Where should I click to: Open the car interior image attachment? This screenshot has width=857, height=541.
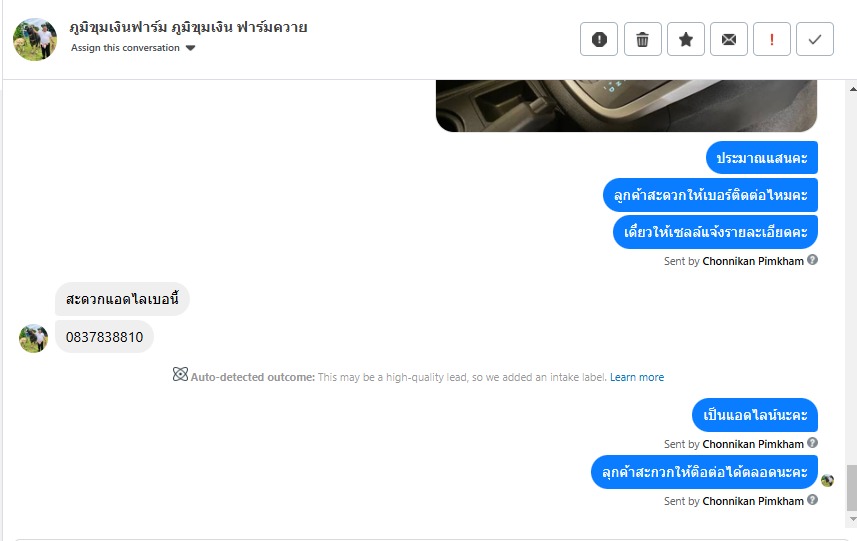(x=626, y=105)
